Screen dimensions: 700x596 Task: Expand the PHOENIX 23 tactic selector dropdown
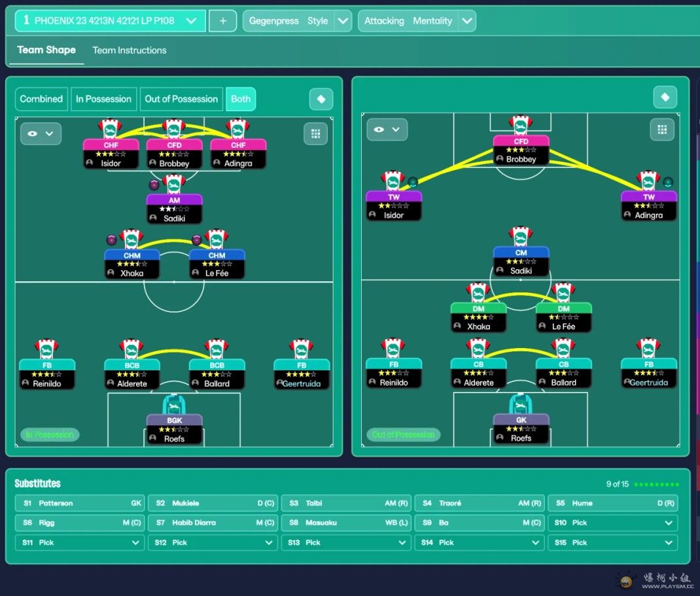coord(191,21)
